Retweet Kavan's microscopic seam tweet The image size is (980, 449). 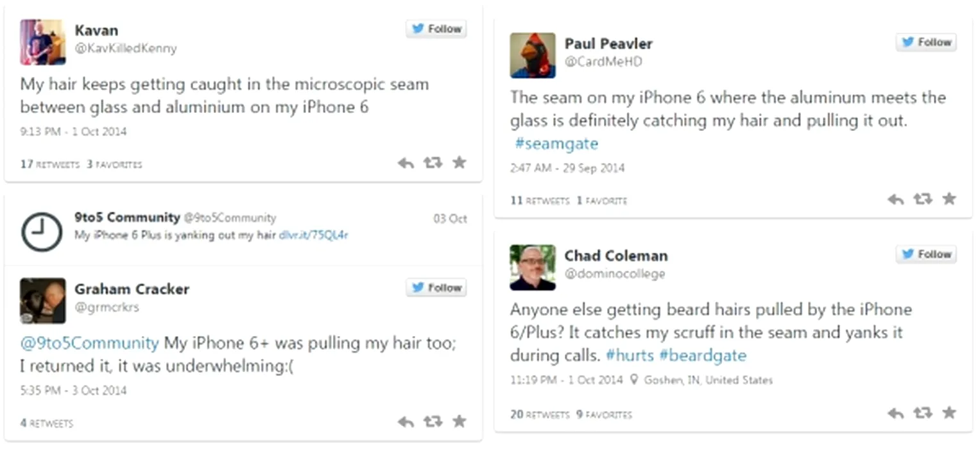[x=433, y=163]
